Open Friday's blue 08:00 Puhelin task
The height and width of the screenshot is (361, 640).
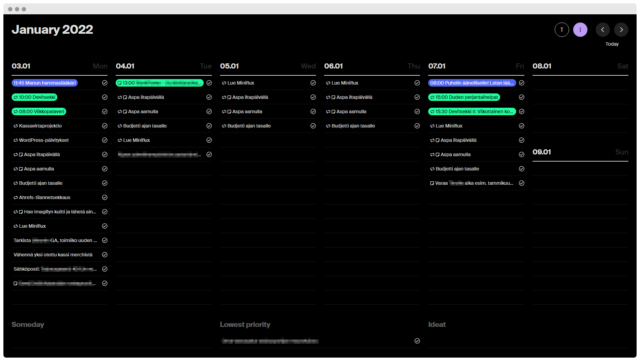pyautogui.click(x=472, y=83)
